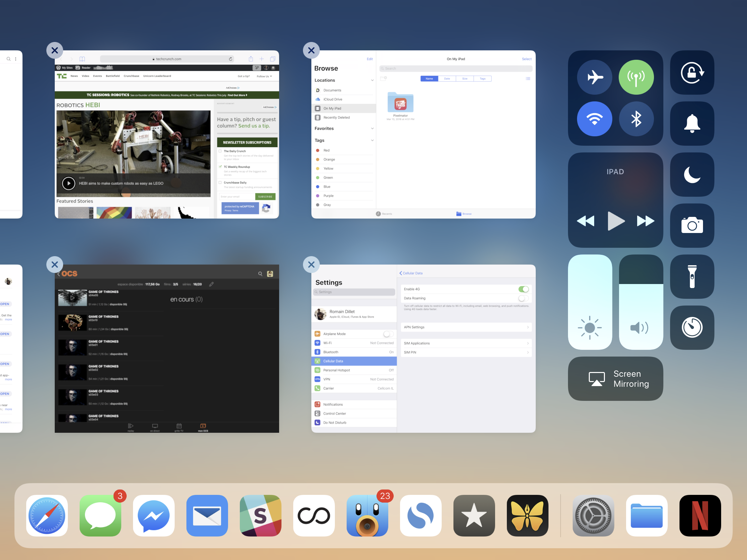Adjust the brightness slider
747x560 pixels.
pos(589,302)
